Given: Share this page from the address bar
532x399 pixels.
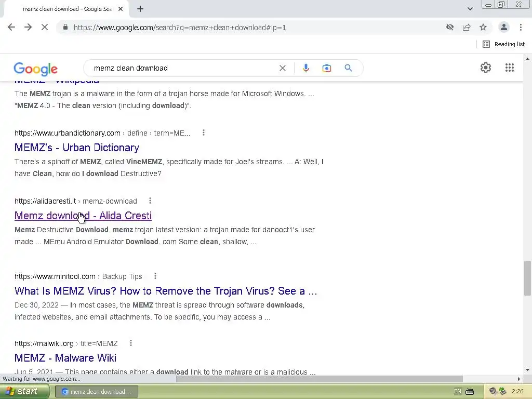Looking at the screenshot, I should pos(467,27).
